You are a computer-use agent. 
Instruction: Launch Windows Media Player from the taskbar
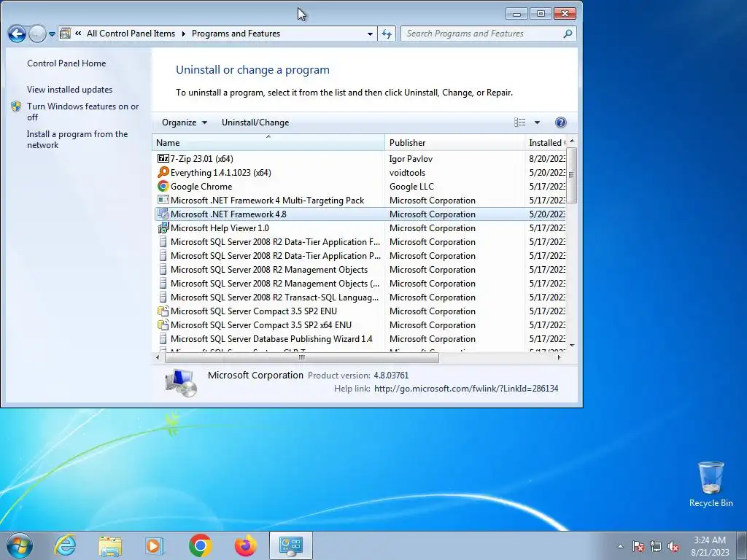tap(155, 545)
